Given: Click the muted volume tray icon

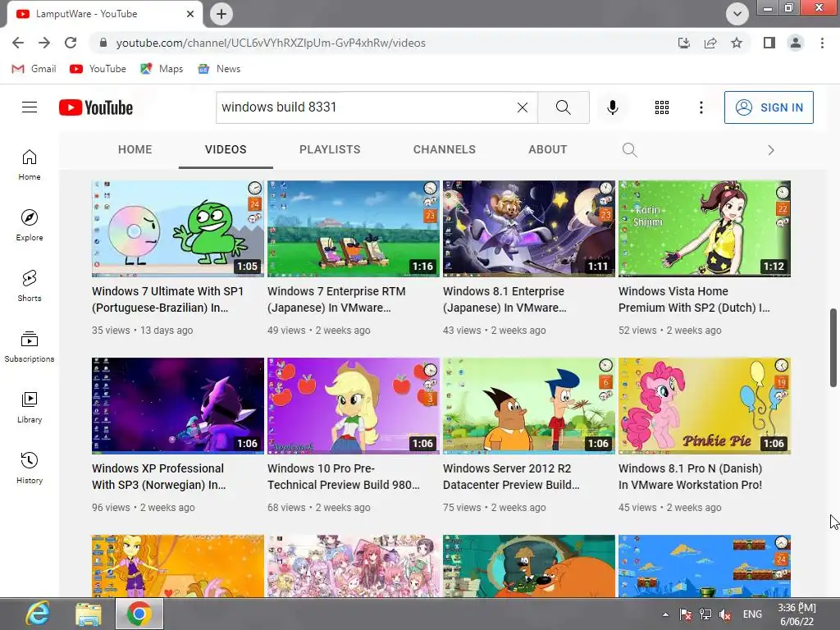Looking at the screenshot, I should pyautogui.click(x=725, y=614).
